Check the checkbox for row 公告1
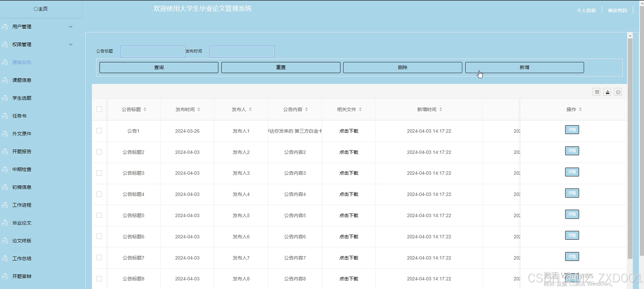Screen dimensions: 644x289 99,131
